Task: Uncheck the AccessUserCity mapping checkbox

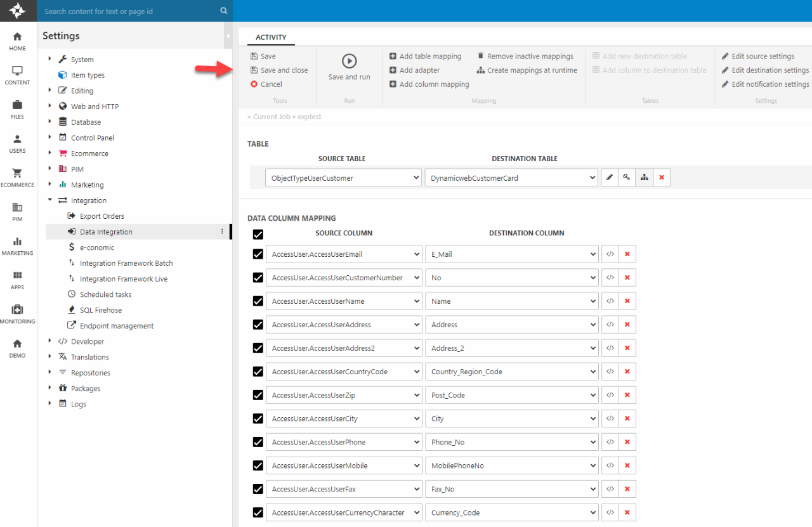Action: [258, 419]
